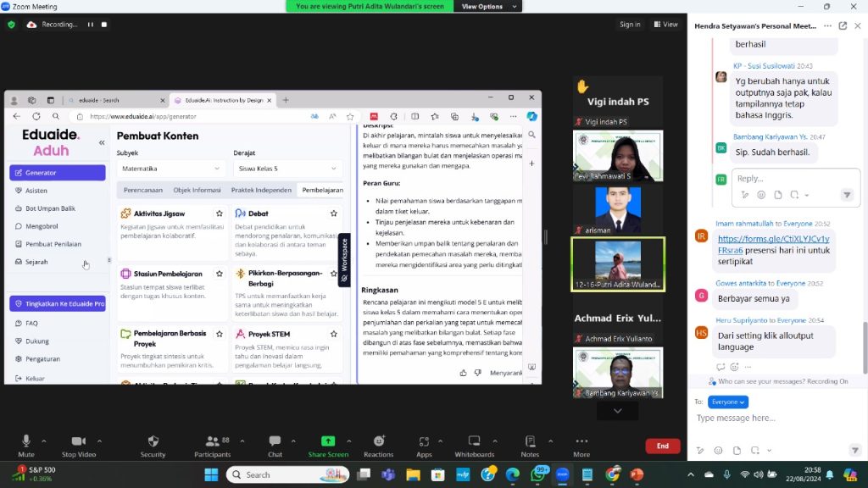This screenshot has width=868, height=488.
Task: Open Whiteboards from meeting toolbar
Action: (x=474, y=441)
